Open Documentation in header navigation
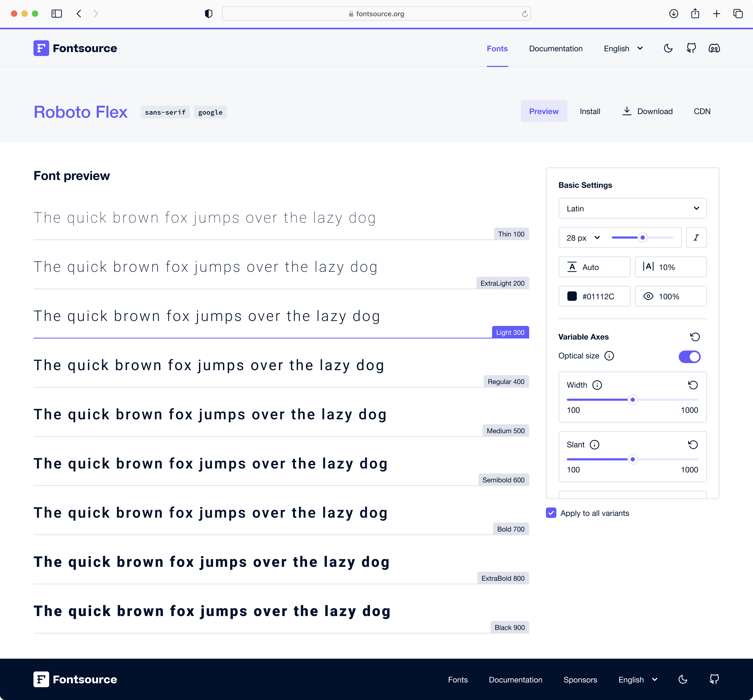Viewport: 753px width, 700px height. [x=555, y=48]
